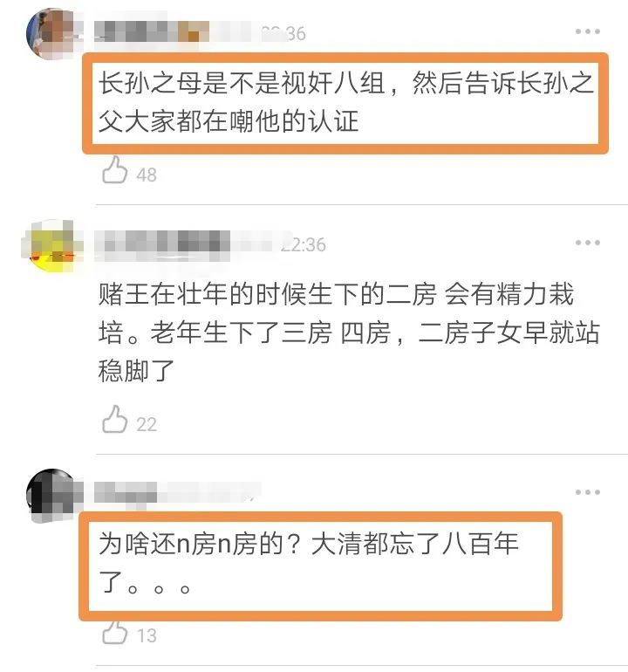Tap the 13 like count

[x=147, y=635]
